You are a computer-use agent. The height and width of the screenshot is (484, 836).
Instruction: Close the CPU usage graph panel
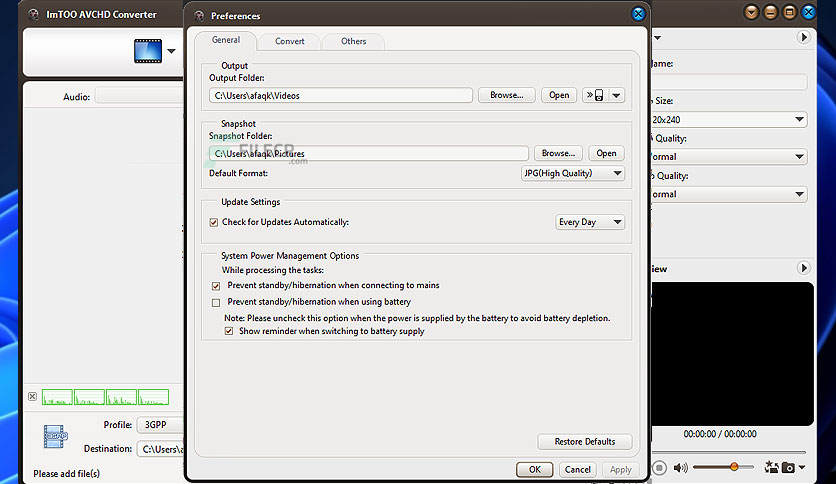(33, 397)
